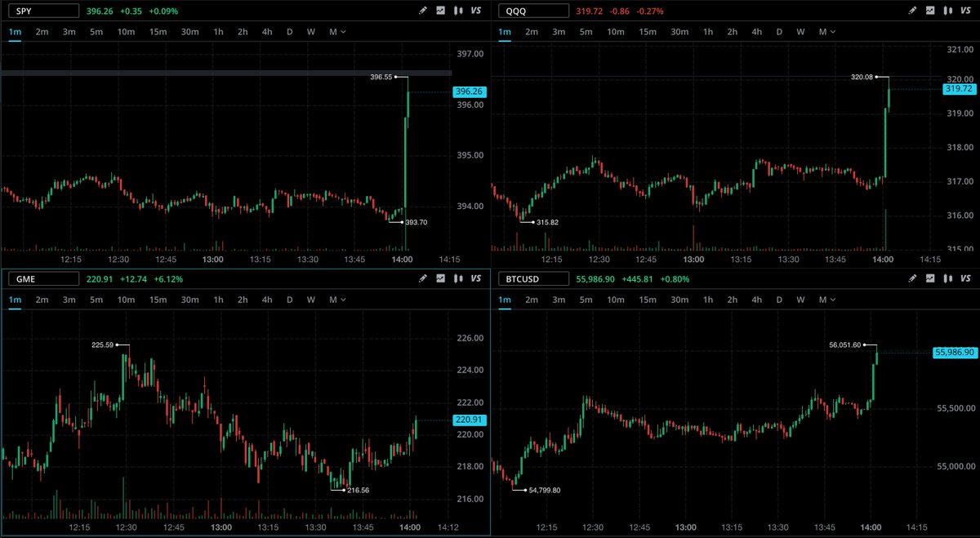Click the VS compare button on QQQ chart

pos(966,11)
